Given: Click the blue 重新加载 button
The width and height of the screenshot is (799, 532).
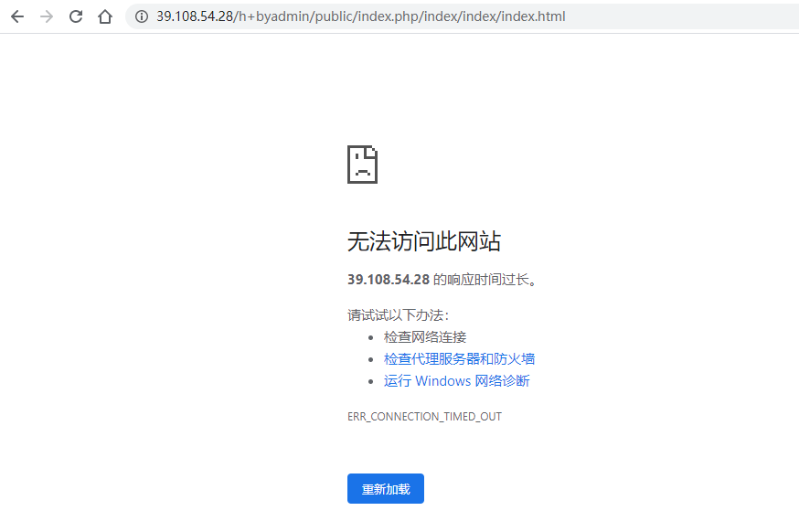Looking at the screenshot, I should pyautogui.click(x=386, y=489).
